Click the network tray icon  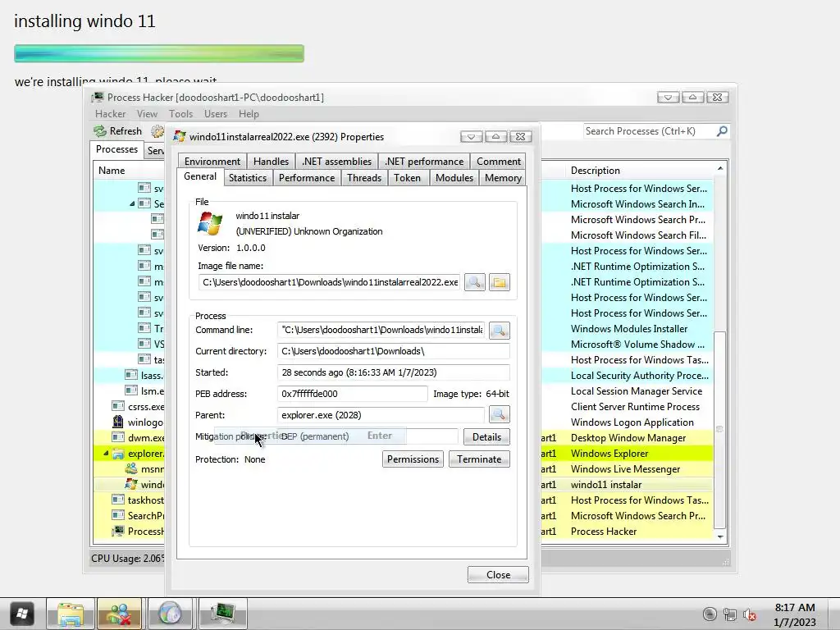coord(729,614)
